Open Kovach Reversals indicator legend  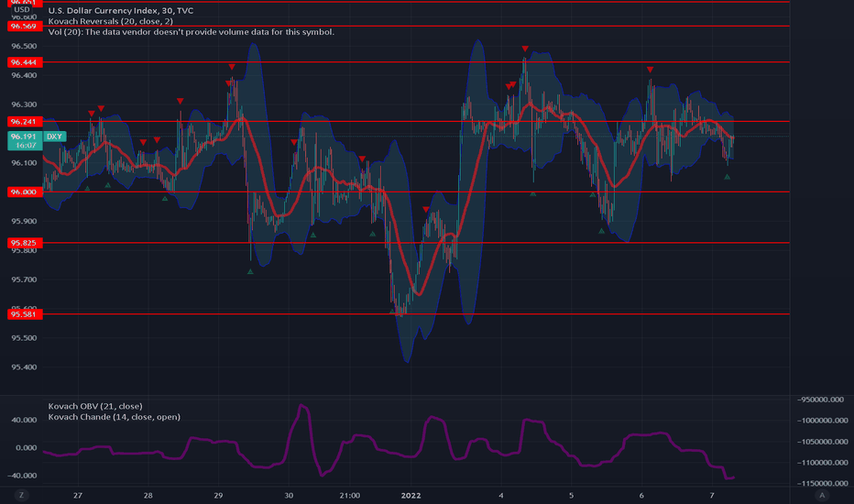click(x=111, y=21)
